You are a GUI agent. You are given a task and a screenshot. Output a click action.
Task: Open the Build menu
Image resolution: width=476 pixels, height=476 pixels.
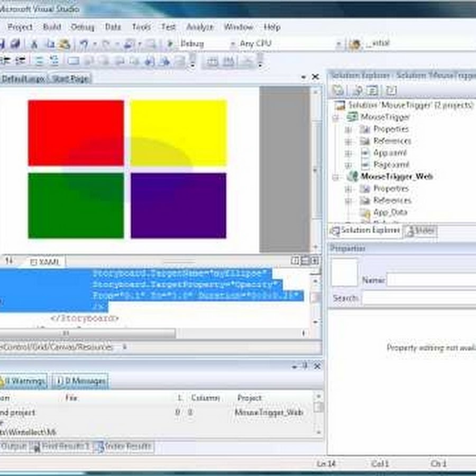52,27
